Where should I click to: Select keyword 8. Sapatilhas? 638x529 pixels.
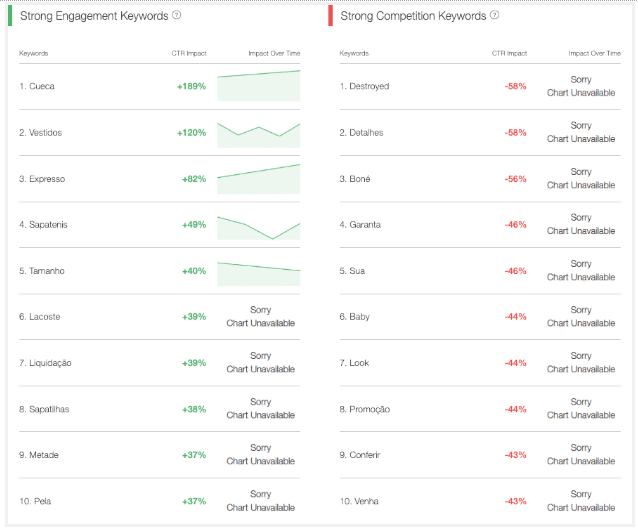pyautogui.click(x=44, y=409)
